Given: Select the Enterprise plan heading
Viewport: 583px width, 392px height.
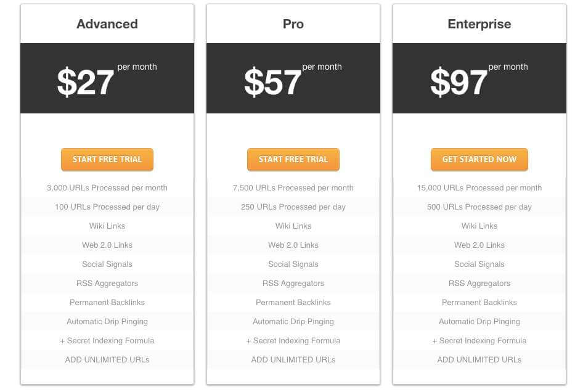Looking at the screenshot, I should tap(479, 24).
